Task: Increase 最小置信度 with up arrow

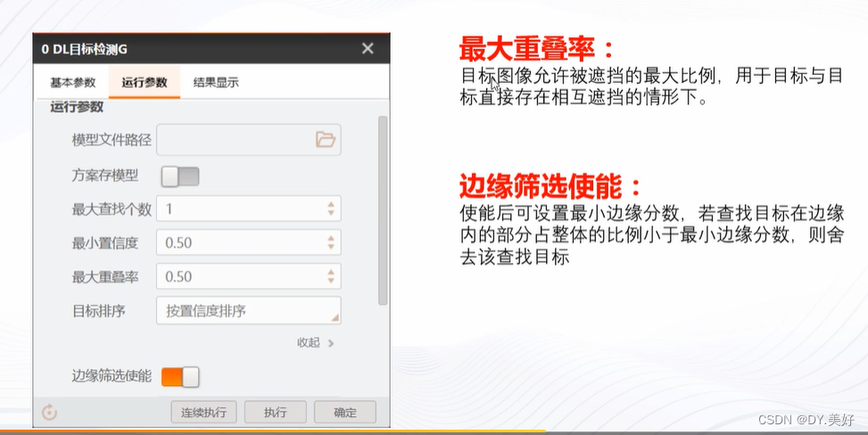Action: (x=331, y=239)
